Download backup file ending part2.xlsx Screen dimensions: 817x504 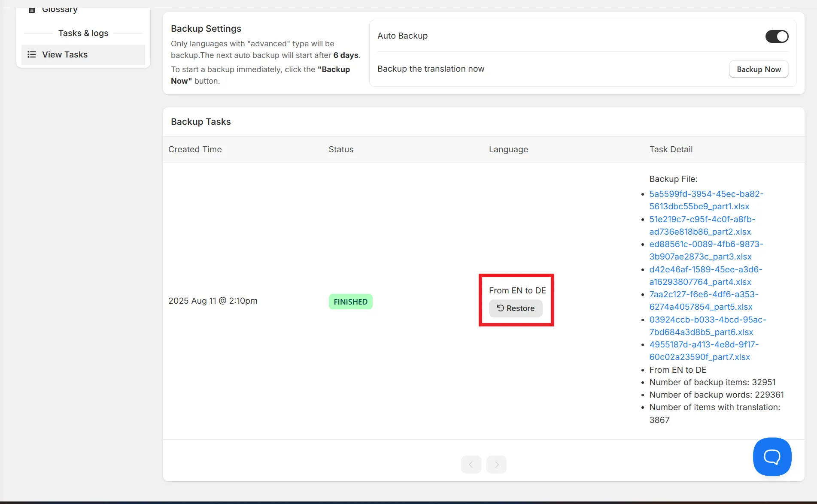(x=702, y=226)
